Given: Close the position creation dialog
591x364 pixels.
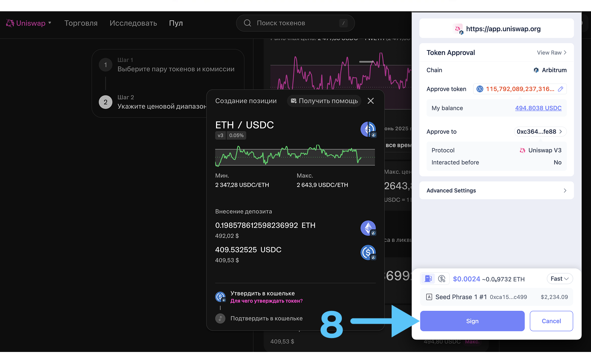Looking at the screenshot, I should [371, 101].
